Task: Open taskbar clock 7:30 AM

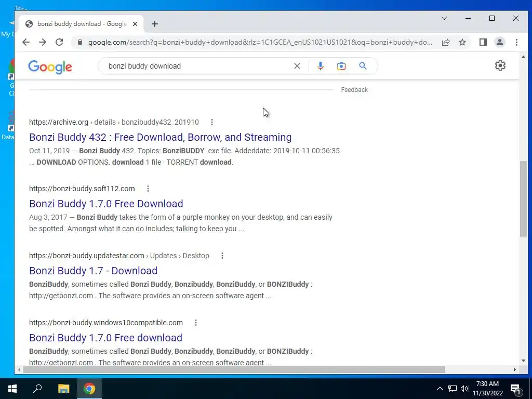Action: 488,389
